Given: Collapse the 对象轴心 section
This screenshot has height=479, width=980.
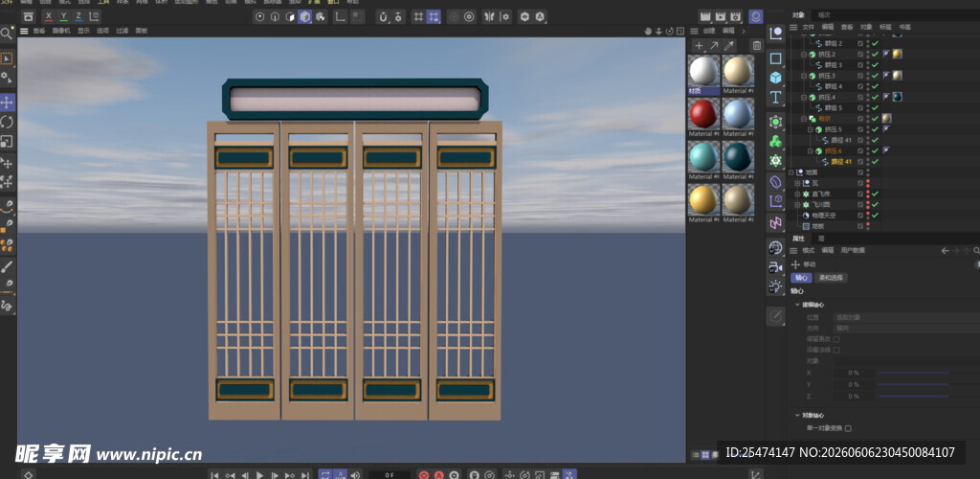Looking at the screenshot, I should [797, 415].
